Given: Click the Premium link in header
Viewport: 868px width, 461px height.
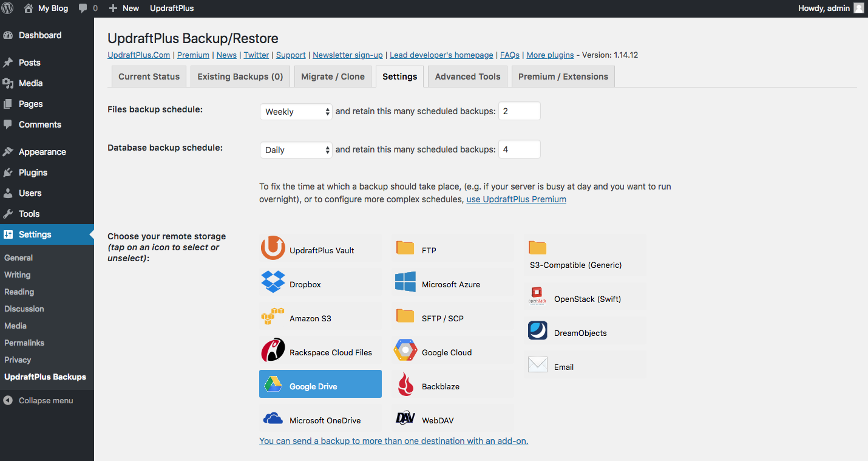Looking at the screenshot, I should pos(193,55).
